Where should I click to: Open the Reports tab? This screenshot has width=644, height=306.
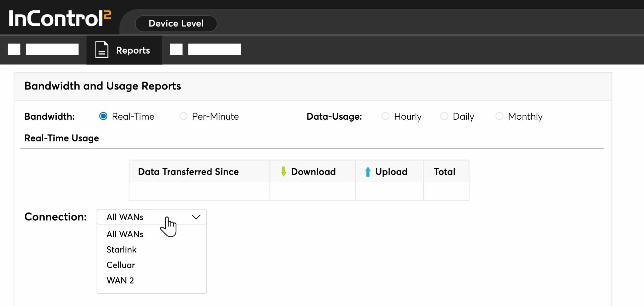pyautogui.click(x=124, y=50)
